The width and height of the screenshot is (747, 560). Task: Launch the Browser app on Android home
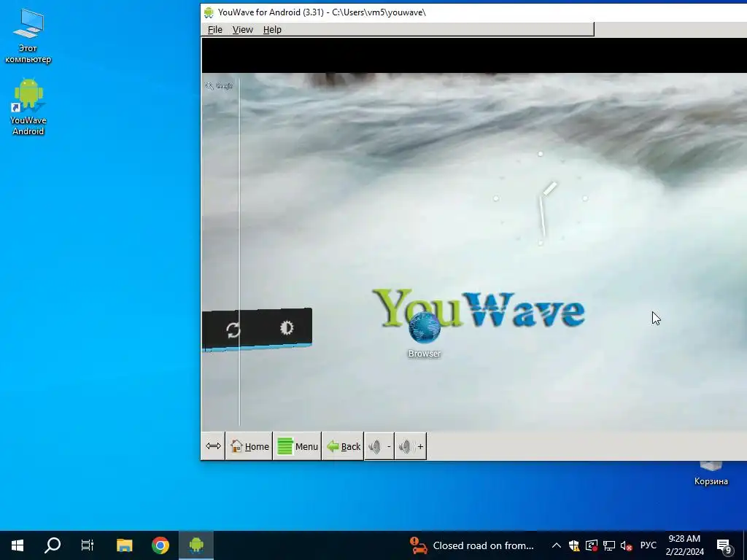424,334
